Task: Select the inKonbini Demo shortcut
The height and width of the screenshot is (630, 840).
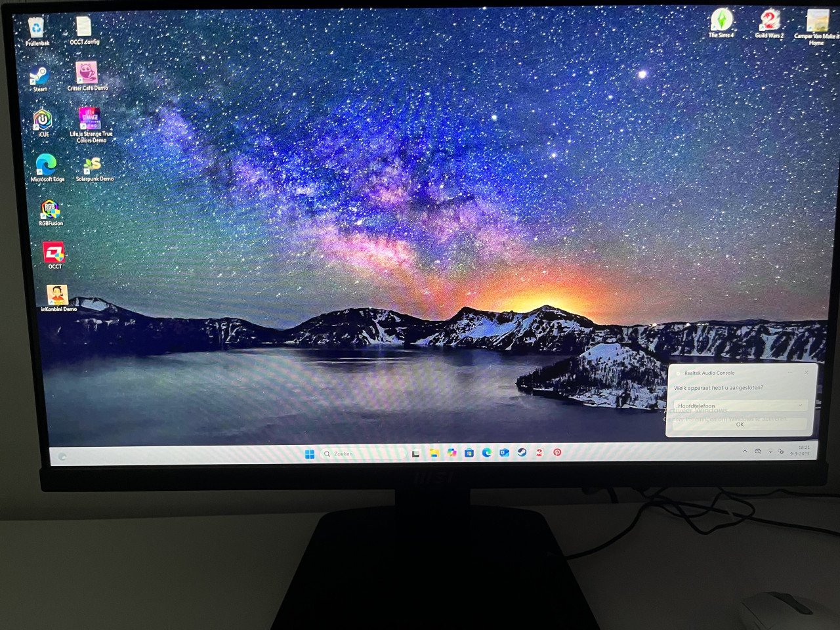Action: (58, 299)
